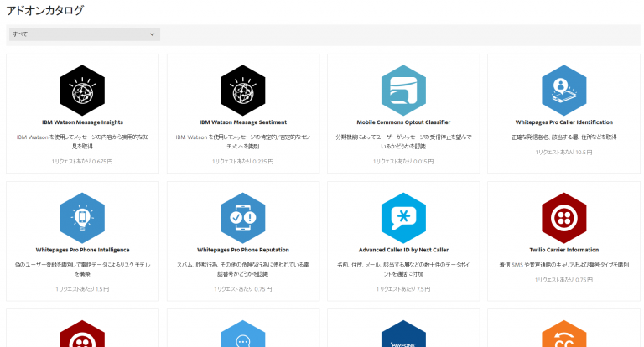Open the すべて category filter dropdown
Viewport: 644px width, 347px height.
[85, 34]
